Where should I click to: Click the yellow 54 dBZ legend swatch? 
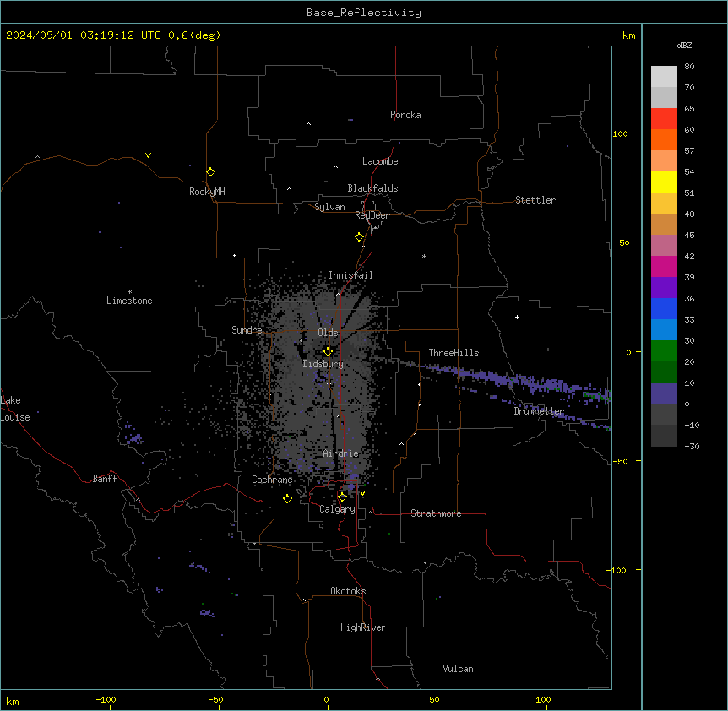[x=664, y=182]
